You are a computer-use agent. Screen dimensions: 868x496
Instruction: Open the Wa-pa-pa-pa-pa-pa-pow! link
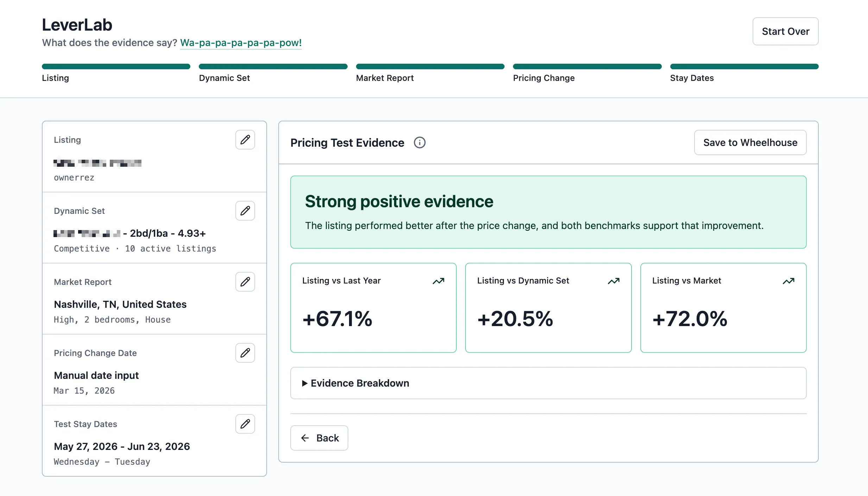click(x=241, y=43)
